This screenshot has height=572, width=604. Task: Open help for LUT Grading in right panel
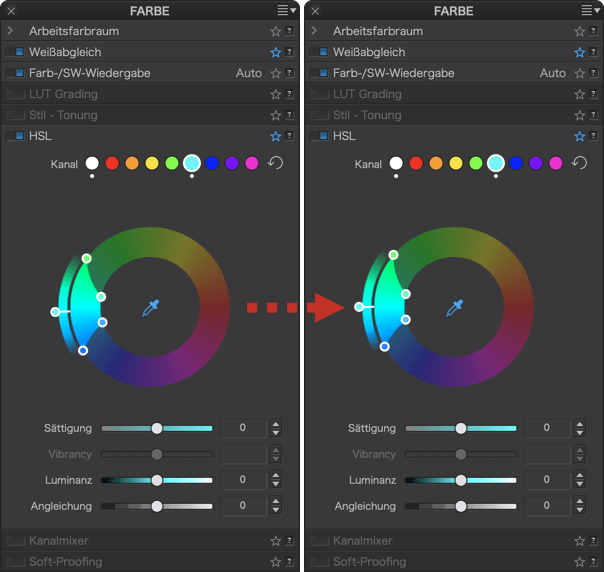(594, 94)
